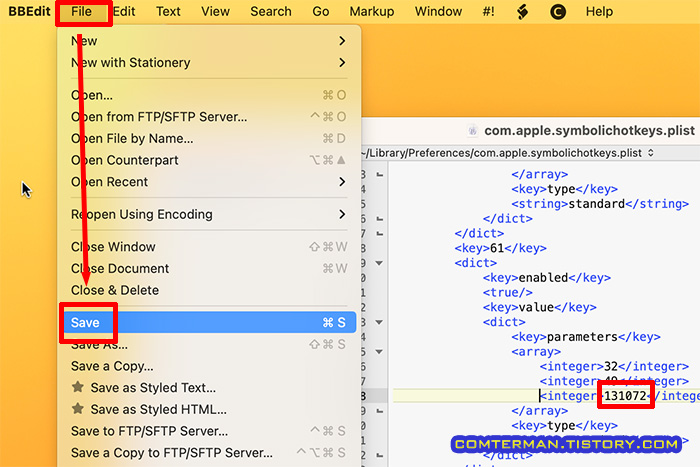Click the <key>61</key> line
Image resolution: width=700 pixels, height=467 pixels.
[500, 248]
